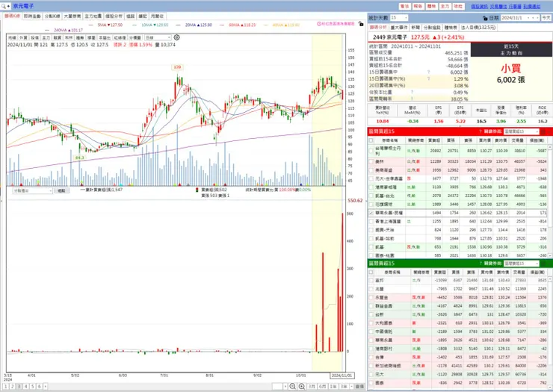Set chart range to 1年
Image resolution: width=553 pixels, height=392 pixels.
point(333,386)
